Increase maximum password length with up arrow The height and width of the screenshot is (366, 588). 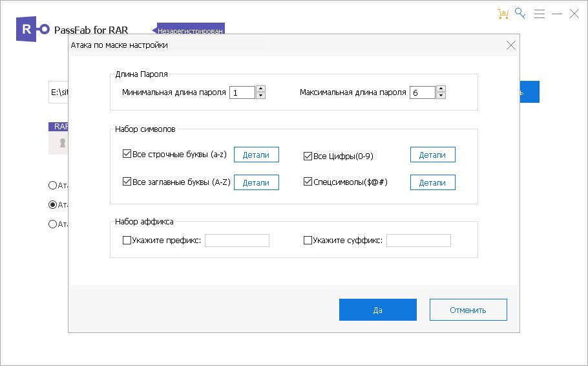tap(441, 89)
